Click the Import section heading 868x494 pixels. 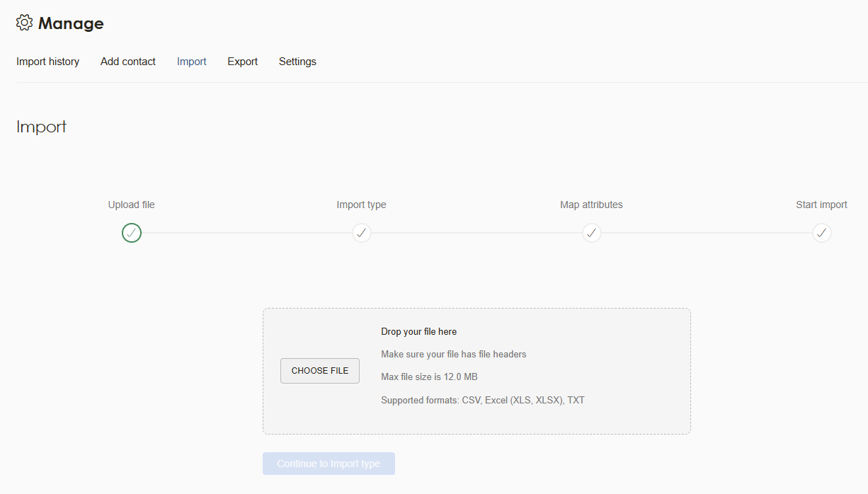click(41, 127)
